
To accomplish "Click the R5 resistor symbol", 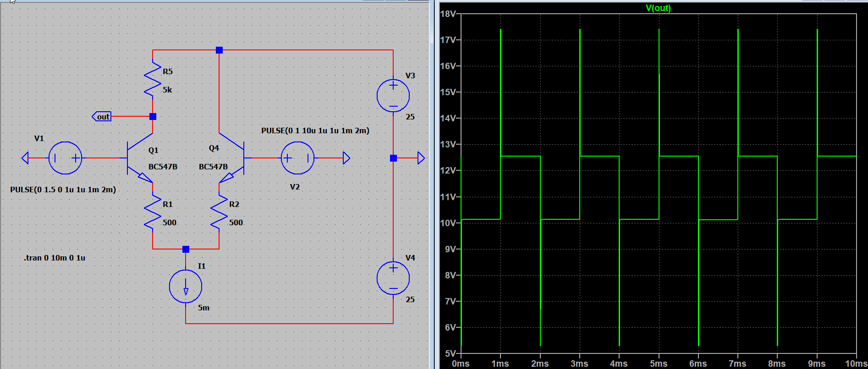I will [x=153, y=79].
